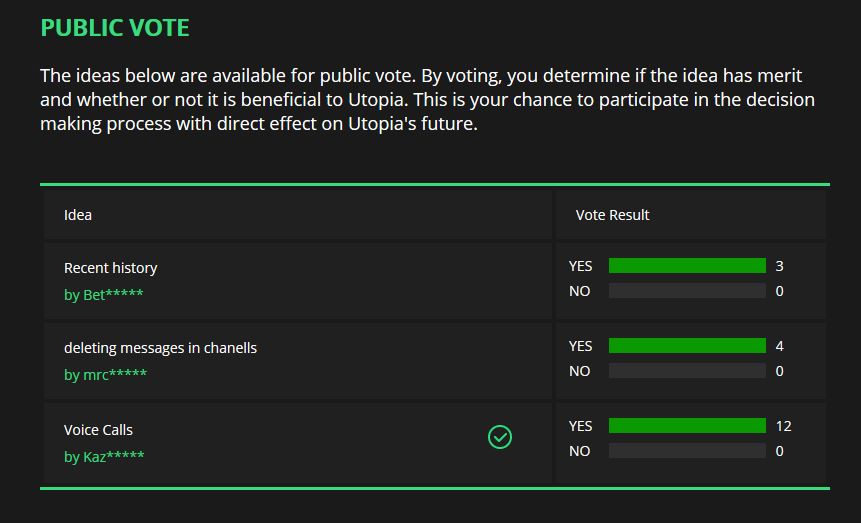Open the deleting messages in chanells idea
The image size is (861, 523).
click(x=160, y=348)
